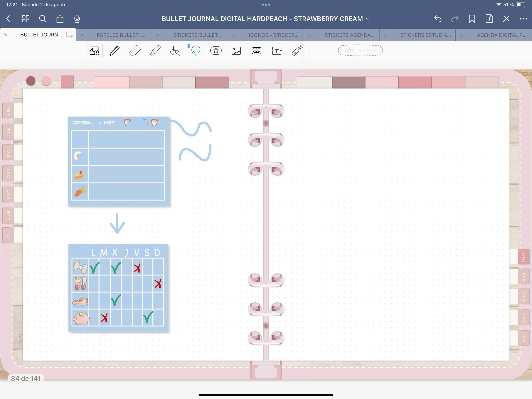Open the three-dots more options menu
532x399 pixels.
[x=523, y=19]
